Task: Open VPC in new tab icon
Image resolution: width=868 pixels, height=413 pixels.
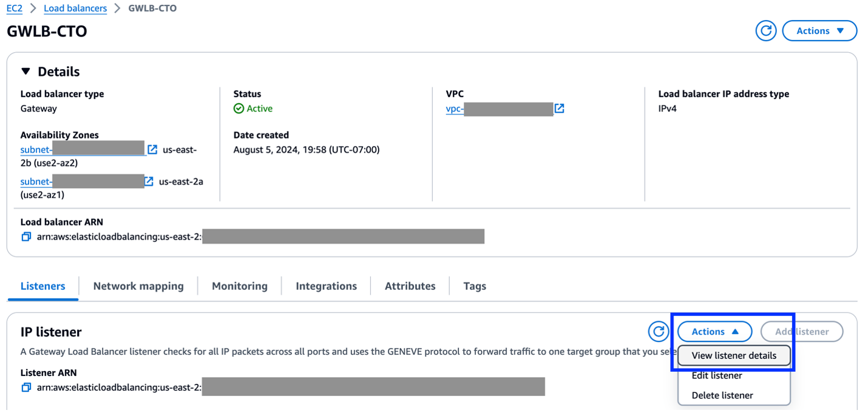Action: coord(560,109)
